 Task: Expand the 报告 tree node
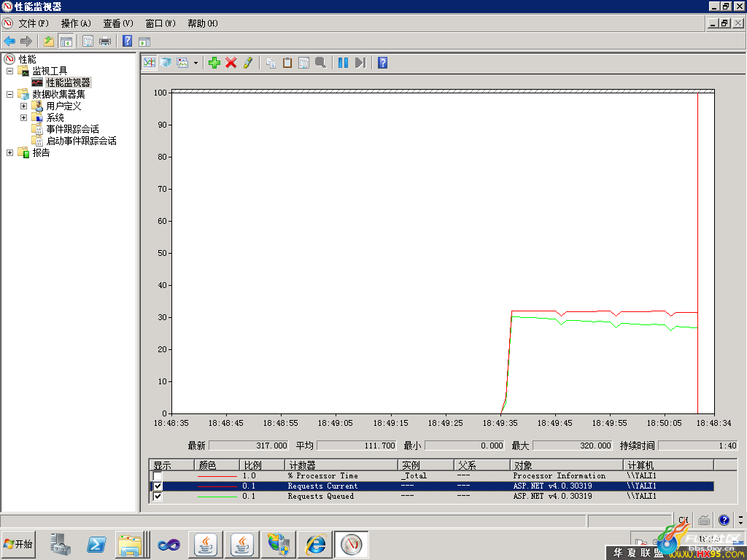pyautogui.click(x=9, y=152)
